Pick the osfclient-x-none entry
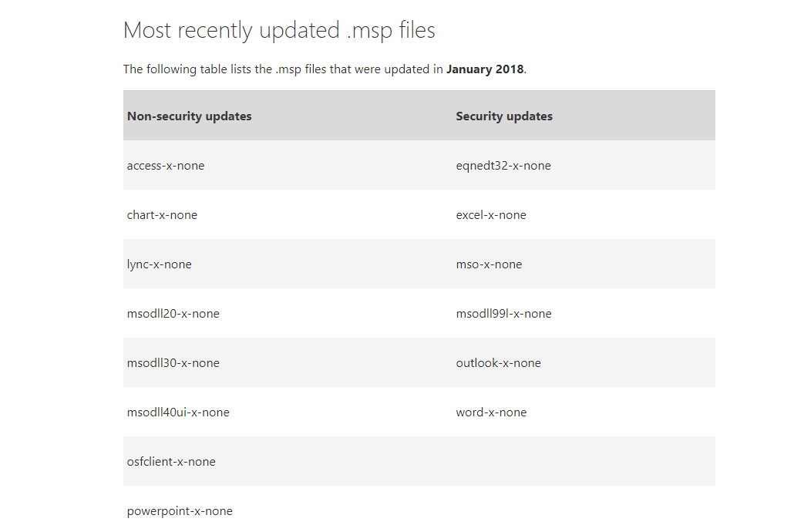 (x=171, y=462)
